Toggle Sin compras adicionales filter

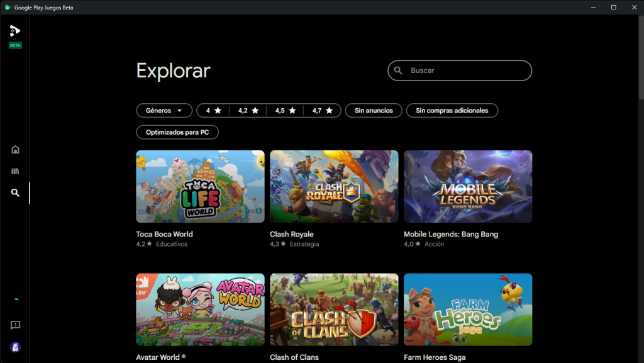[452, 111]
